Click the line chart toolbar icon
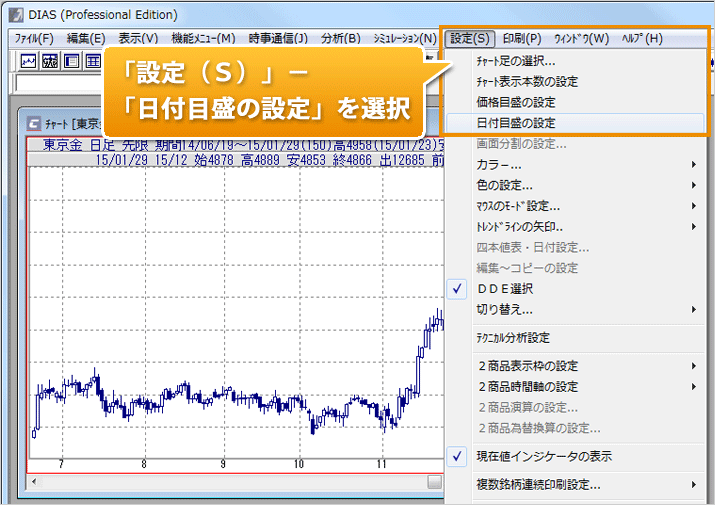Screen dimensions: 715x505 coord(28,62)
